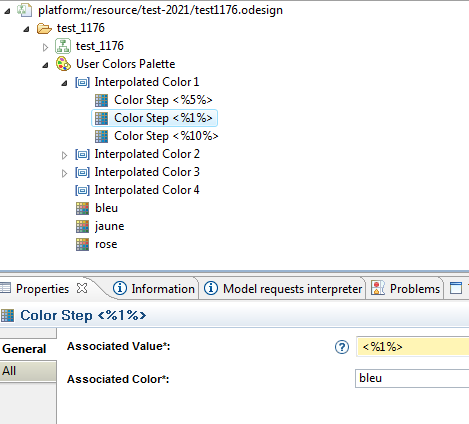
Task: Expand the test_1176 viewpoint node
Action: [45, 47]
